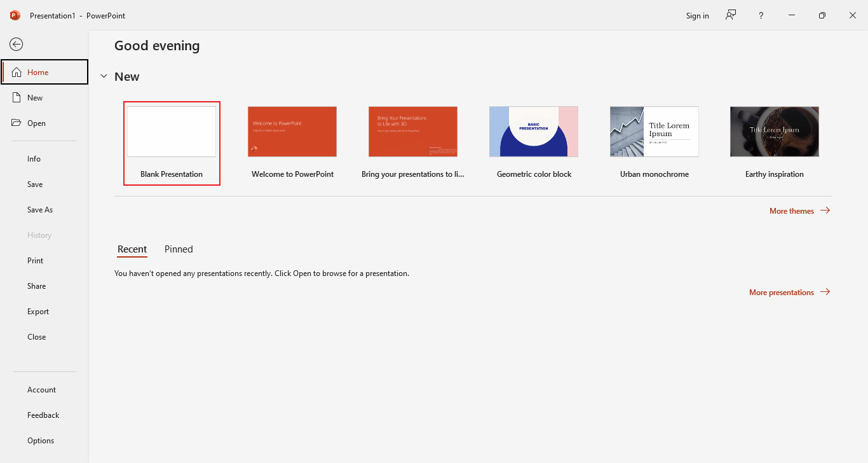Select the Geometric color block theme
Image resolution: width=868 pixels, height=463 pixels.
coord(533,132)
